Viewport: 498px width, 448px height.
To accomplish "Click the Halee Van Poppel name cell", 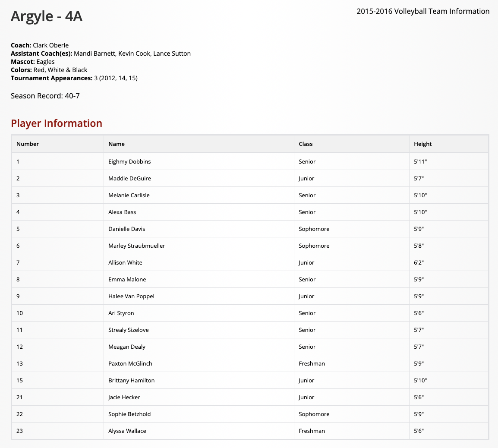I will [131, 296].
